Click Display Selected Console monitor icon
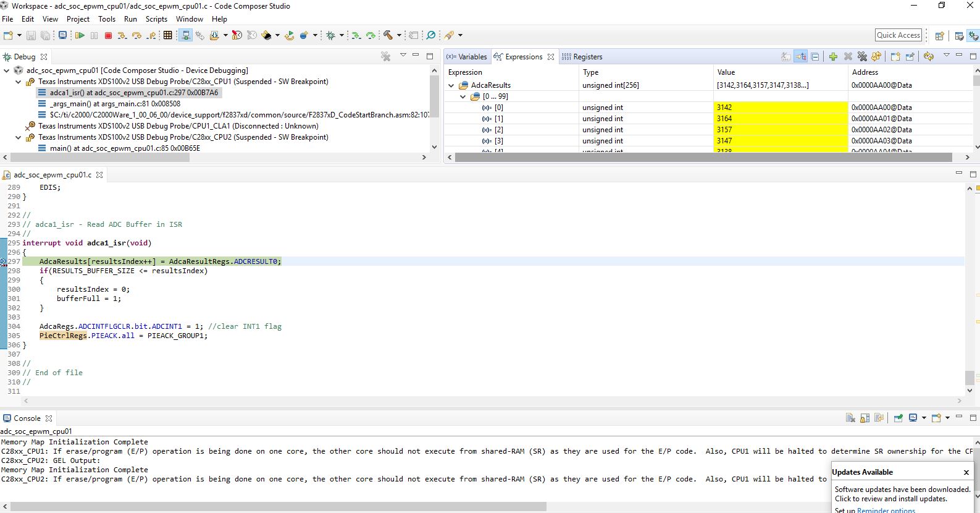This screenshot has width=980, height=513. click(913, 418)
